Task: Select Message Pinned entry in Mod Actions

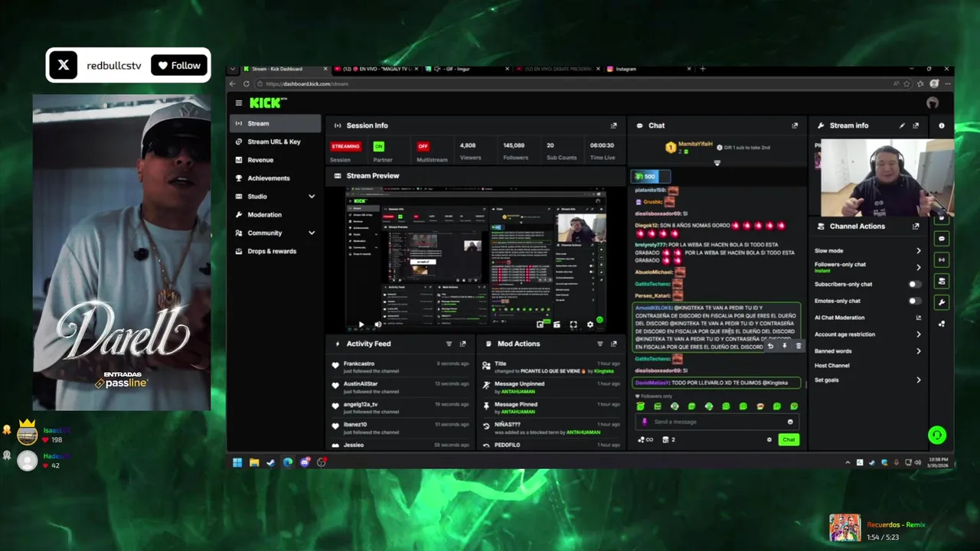Action: 550,407
